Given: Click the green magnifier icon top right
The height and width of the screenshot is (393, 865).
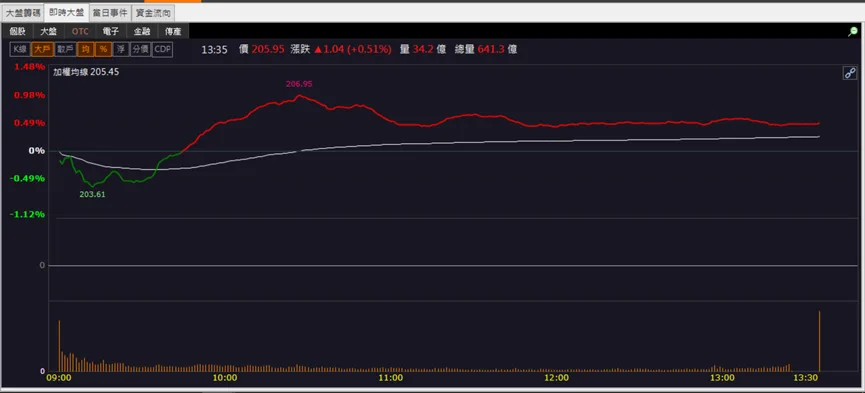Looking at the screenshot, I should [852, 32].
